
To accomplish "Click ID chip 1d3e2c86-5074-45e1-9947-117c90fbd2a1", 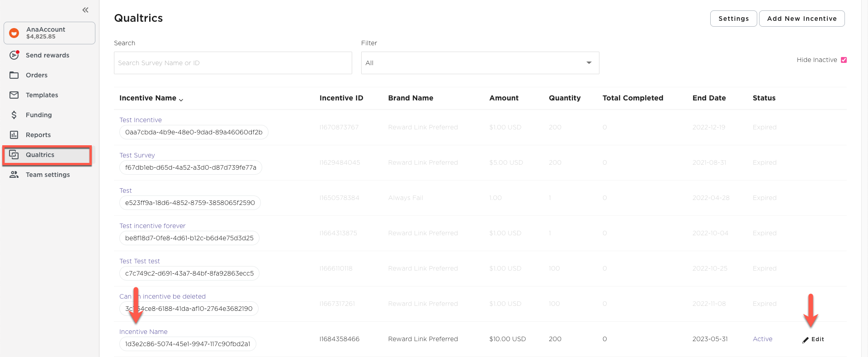I will [188, 344].
